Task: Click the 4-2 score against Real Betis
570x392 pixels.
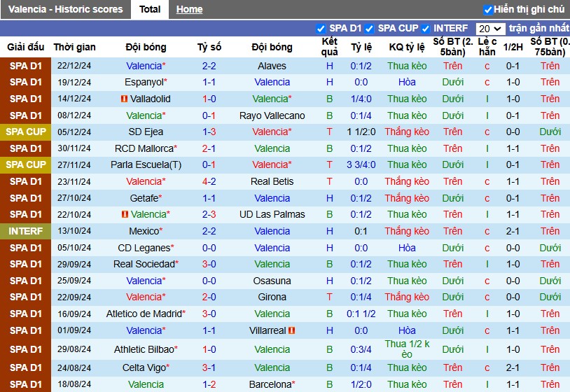Action: tap(209, 181)
